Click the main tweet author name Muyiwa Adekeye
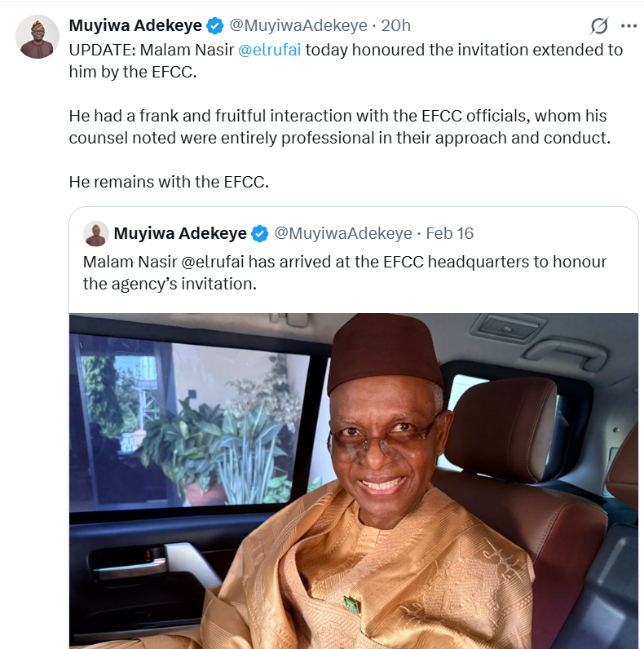644x649 pixels. pyautogui.click(x=135, y=26)
